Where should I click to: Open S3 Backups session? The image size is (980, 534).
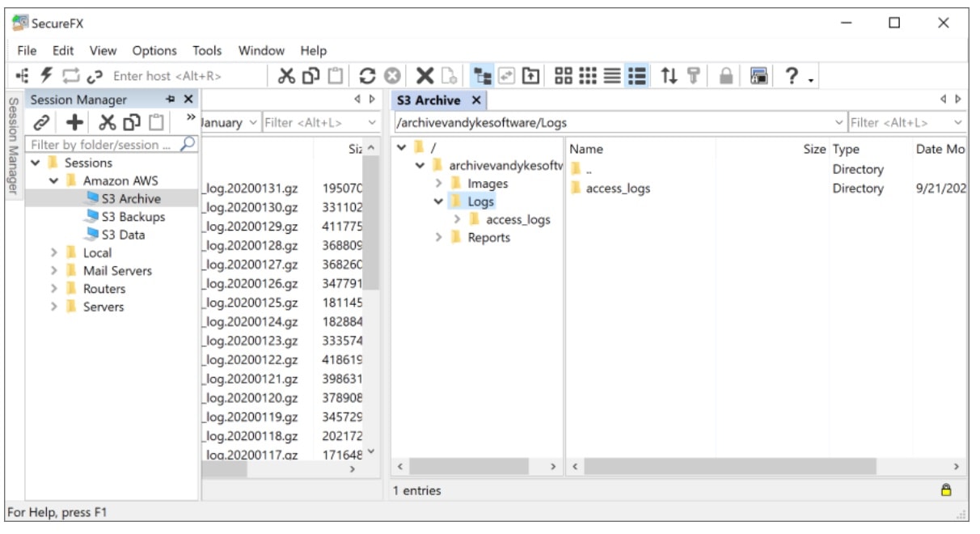point(133,217)
